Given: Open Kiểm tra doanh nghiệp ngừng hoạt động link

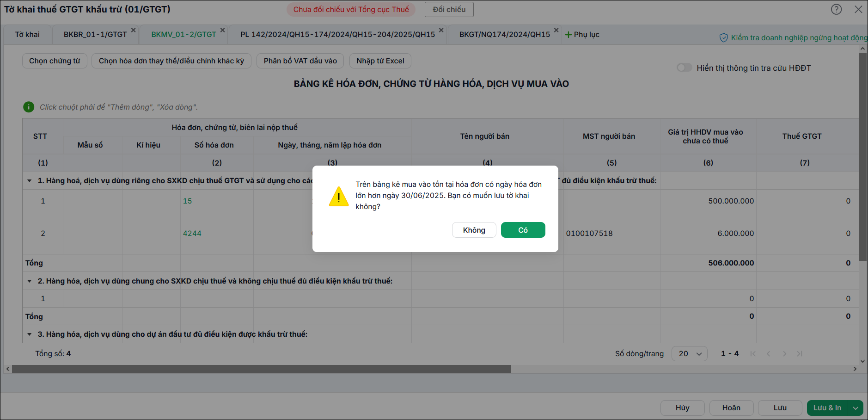Looking at the screenshot, I should 799,38.
